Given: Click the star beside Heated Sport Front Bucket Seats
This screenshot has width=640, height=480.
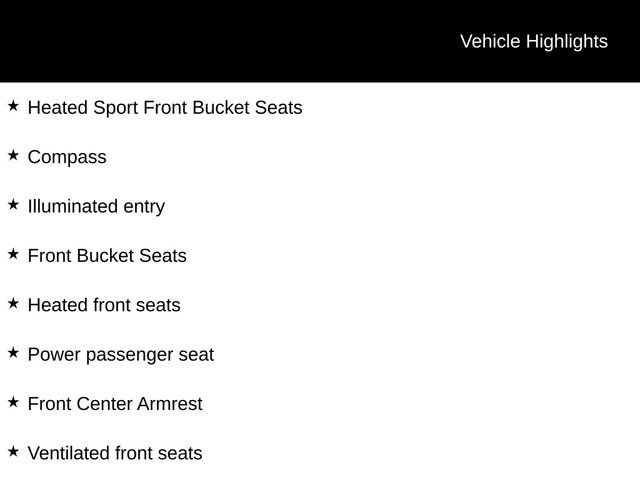Looking at the screenshot, I should [x=13, y=105].
